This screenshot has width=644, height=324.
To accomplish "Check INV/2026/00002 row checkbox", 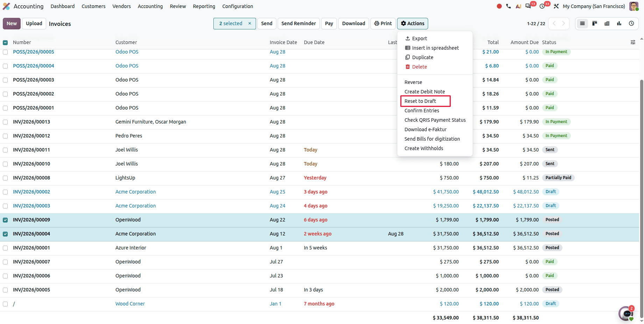I will [5, 192].
